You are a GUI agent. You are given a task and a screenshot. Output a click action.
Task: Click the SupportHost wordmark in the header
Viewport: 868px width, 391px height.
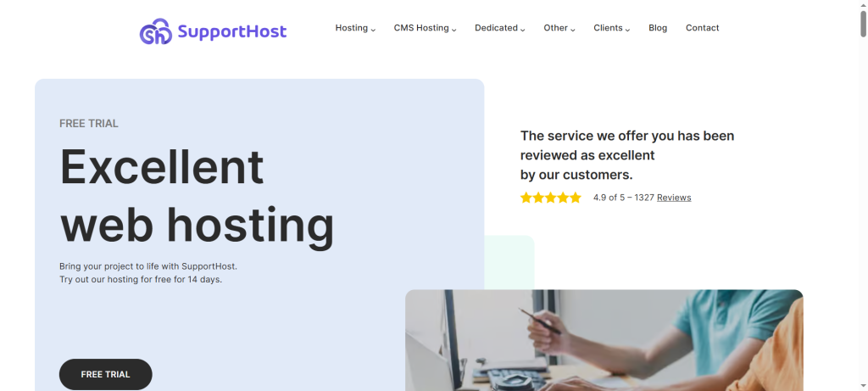coord(232,31)
